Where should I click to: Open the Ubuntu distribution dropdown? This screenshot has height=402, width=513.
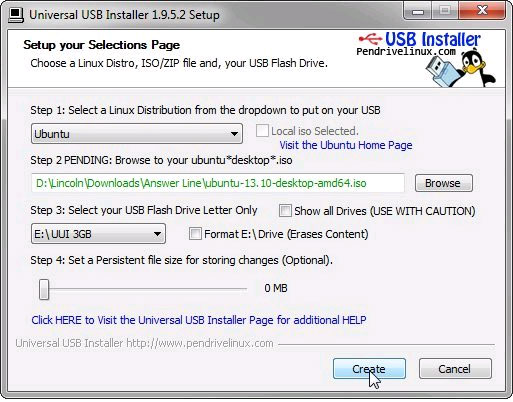coord(137,134)
